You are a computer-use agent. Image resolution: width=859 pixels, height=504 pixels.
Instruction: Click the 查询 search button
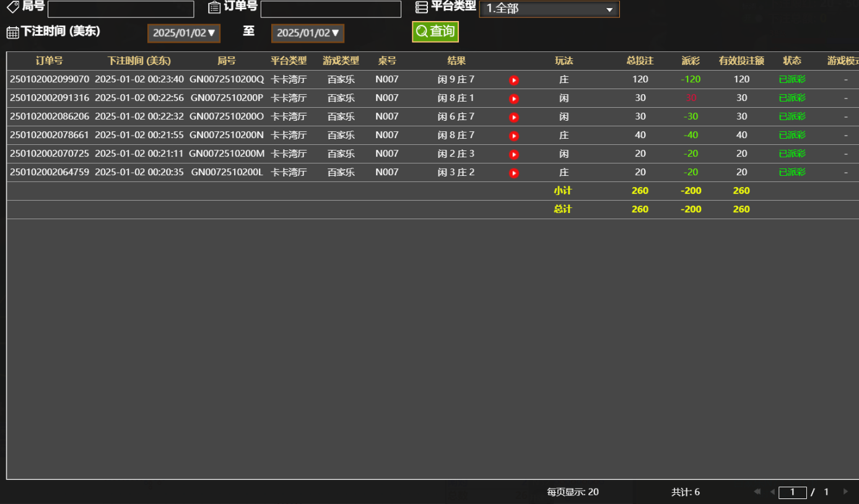(435, 31)
